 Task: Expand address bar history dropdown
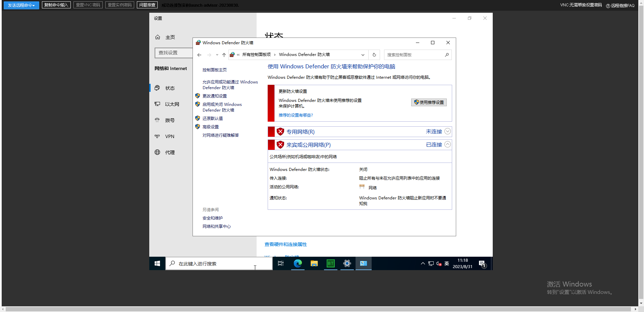coord(363,55)
